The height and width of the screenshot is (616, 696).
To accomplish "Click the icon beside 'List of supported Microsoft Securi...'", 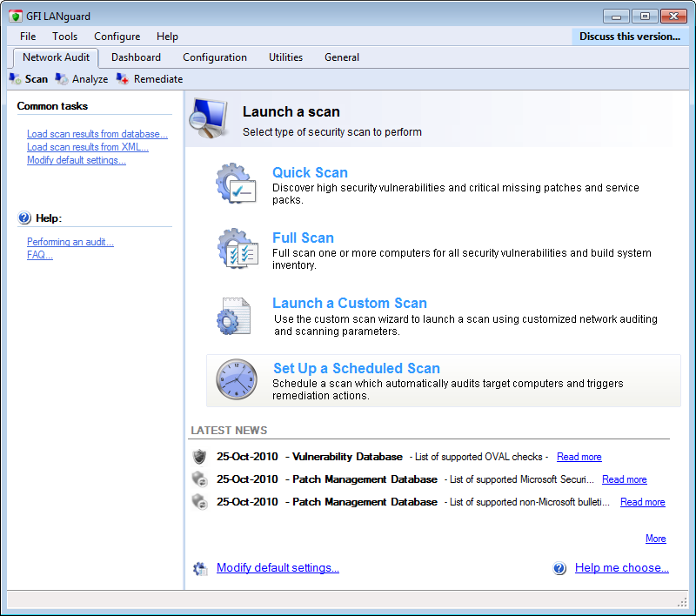I will point(199,479).
